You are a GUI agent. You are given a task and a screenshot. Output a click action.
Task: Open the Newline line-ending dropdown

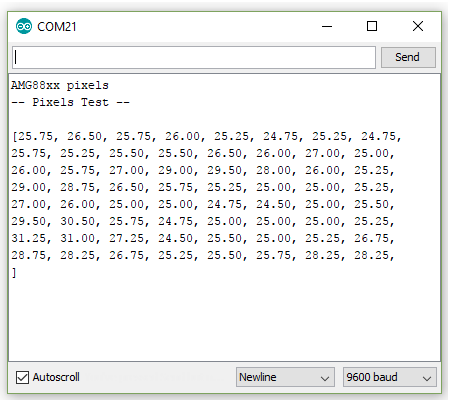(285, 377)
